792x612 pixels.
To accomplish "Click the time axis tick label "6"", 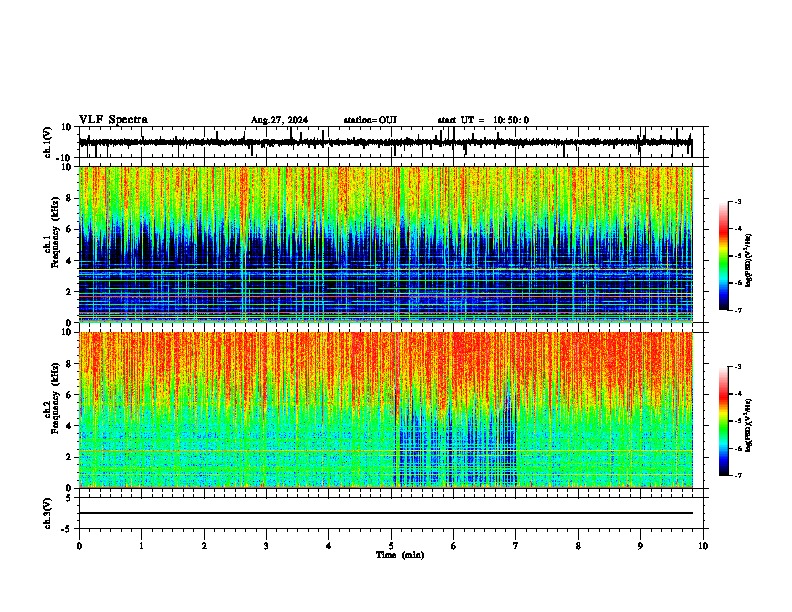I will pos(454,546).
